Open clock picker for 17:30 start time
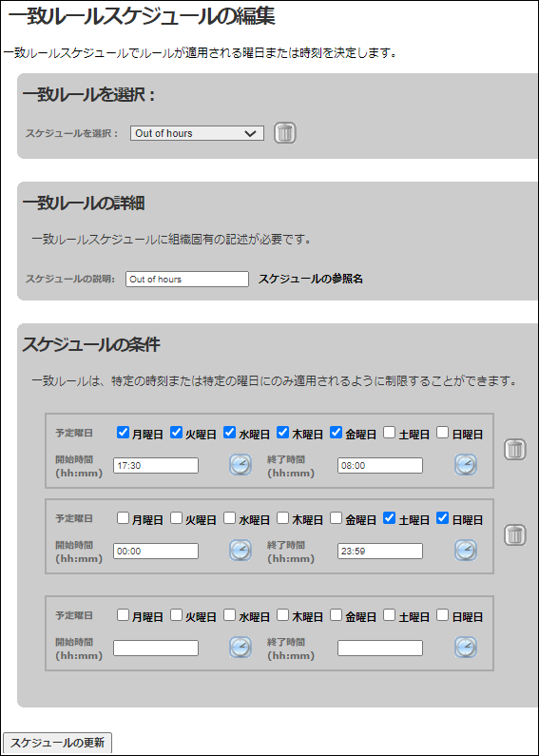 (241, 465)
